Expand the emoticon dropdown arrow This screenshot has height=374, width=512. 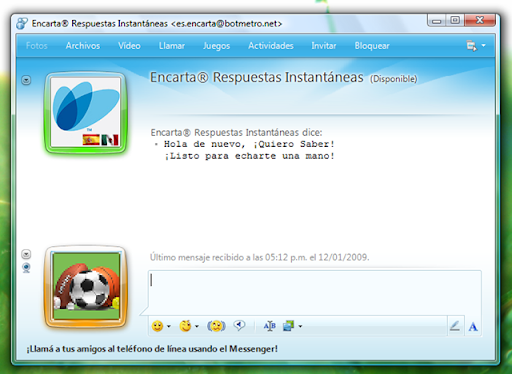pos(169,326)
